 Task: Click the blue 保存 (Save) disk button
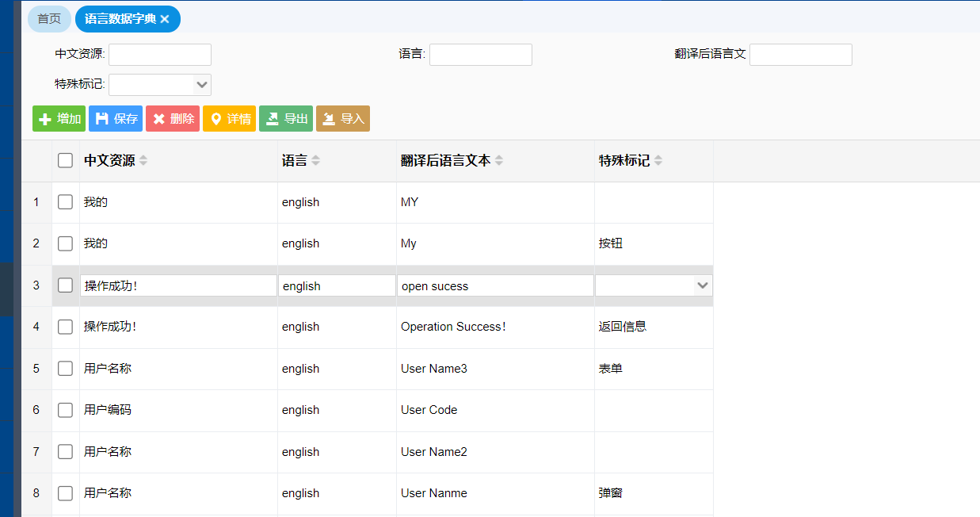coord(116,119)
